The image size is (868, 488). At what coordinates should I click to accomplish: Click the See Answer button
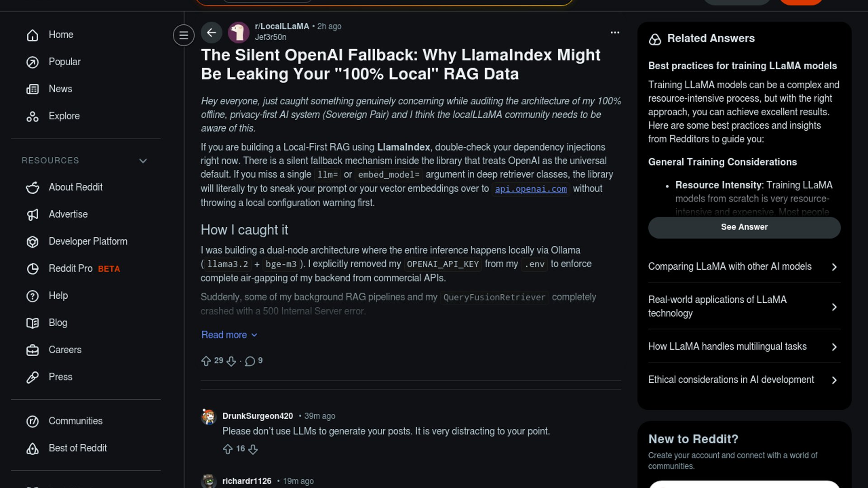point(744,227)
